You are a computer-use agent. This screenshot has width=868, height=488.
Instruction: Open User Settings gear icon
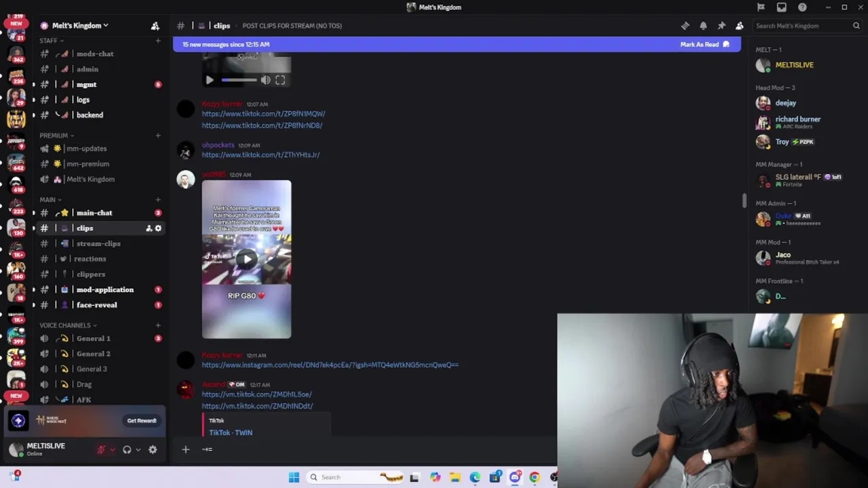[153, 449]
